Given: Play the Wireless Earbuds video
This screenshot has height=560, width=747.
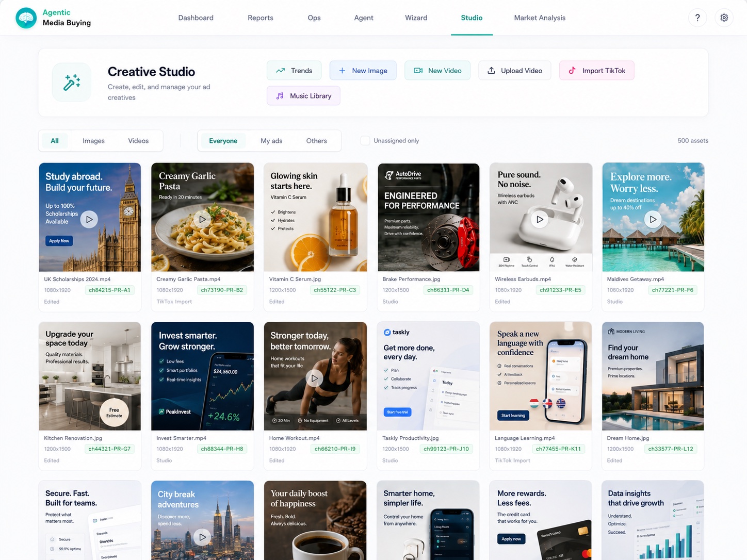Looking at the screenshot, I should tap(540, 219).
